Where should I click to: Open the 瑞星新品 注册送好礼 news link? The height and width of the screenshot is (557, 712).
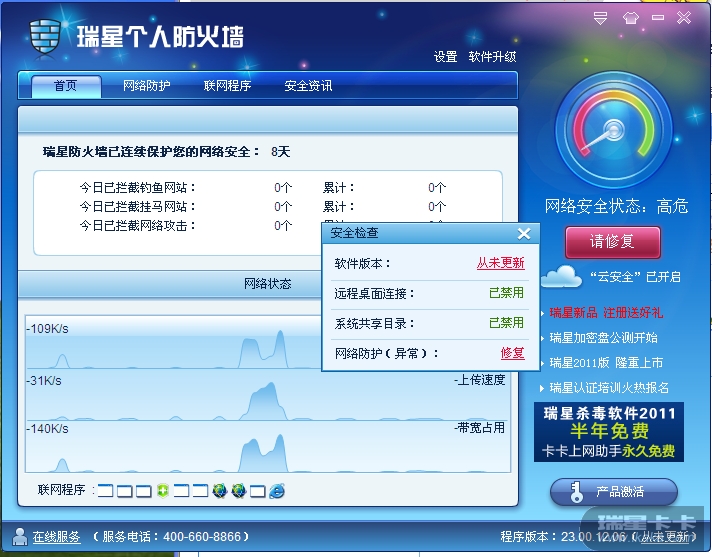pyautogui.click(x=606, y=313)
